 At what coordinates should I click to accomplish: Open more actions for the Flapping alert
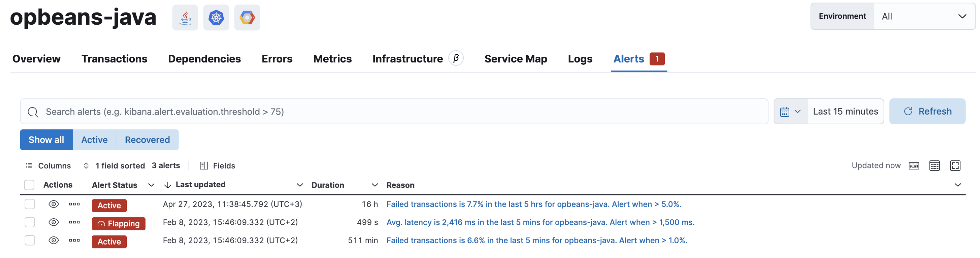click(x=74, y=222)
